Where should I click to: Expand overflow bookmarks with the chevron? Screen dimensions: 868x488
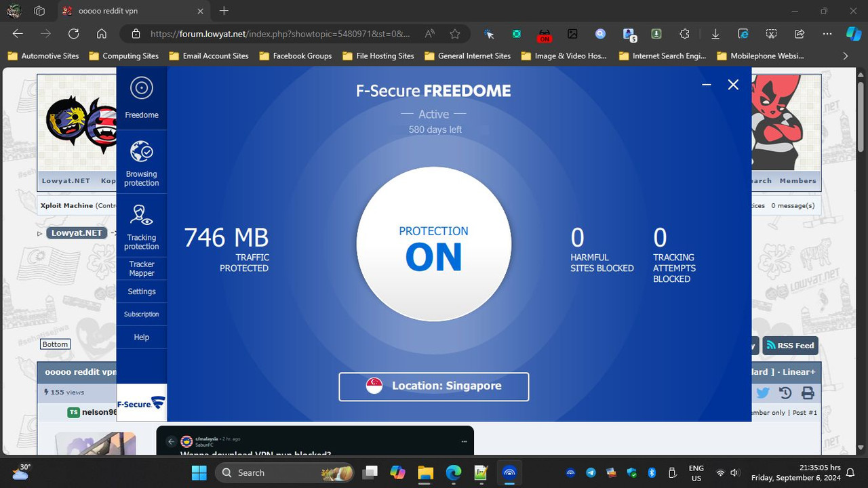pos(846,56)
